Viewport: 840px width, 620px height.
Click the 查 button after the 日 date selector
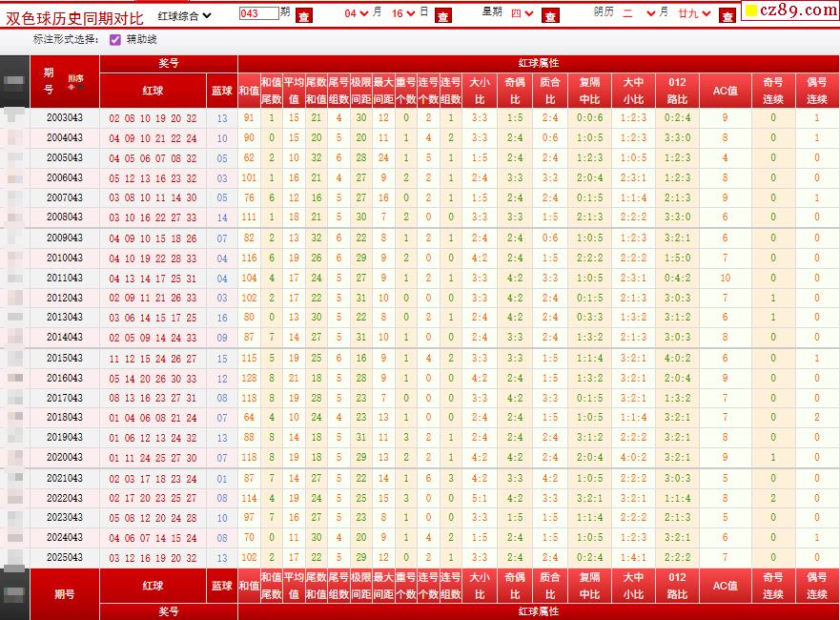(x=443, y=15)
